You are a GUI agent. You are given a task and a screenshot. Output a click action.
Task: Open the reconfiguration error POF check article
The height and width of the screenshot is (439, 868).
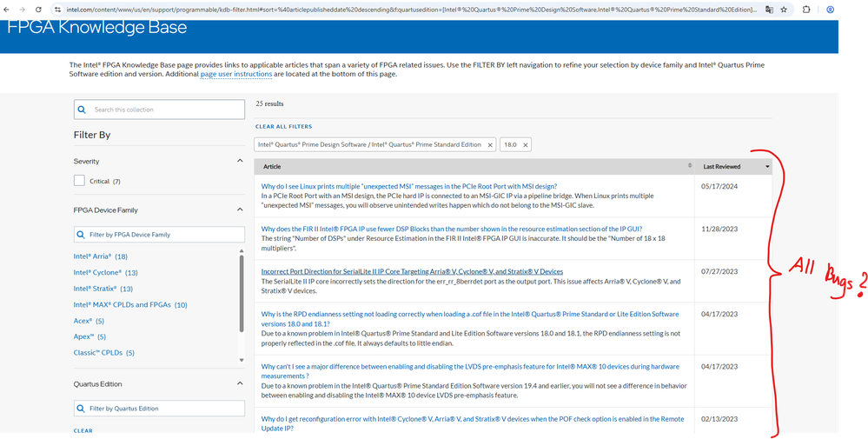coord(472,423)
